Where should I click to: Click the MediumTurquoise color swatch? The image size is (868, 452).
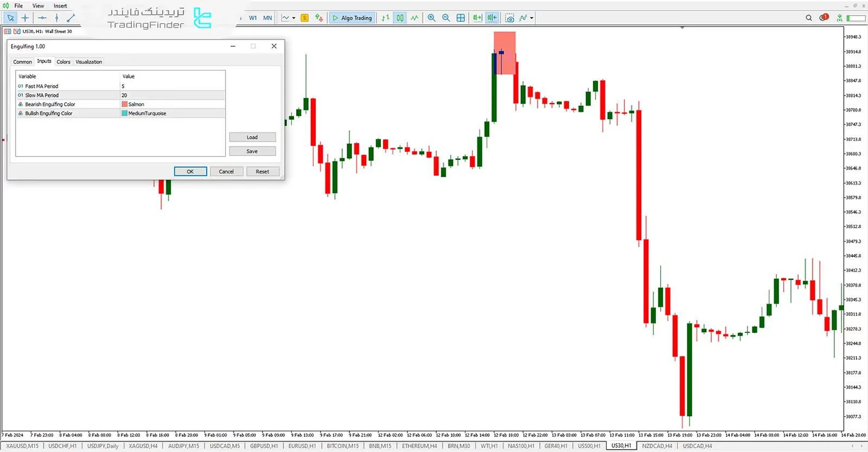tap(125, 113)
